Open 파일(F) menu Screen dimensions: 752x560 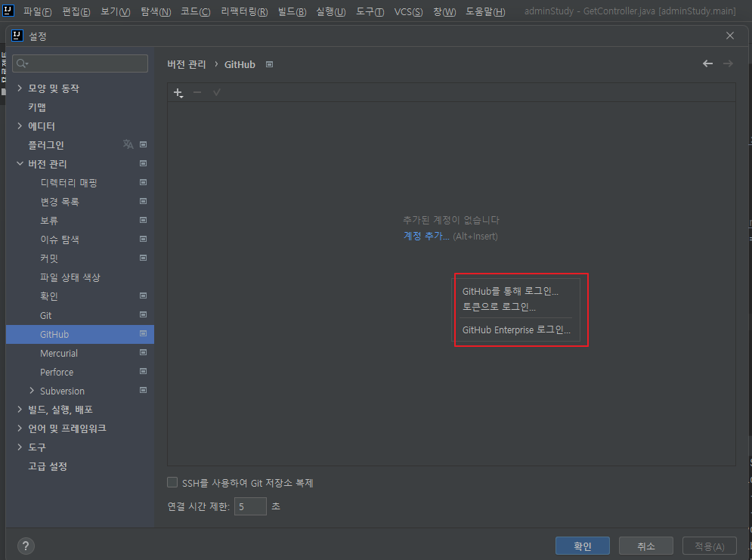click(x=37, y=11)
